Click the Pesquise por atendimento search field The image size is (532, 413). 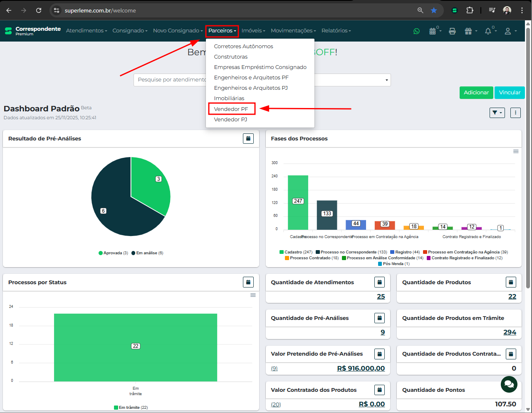[x=171, y=80]
